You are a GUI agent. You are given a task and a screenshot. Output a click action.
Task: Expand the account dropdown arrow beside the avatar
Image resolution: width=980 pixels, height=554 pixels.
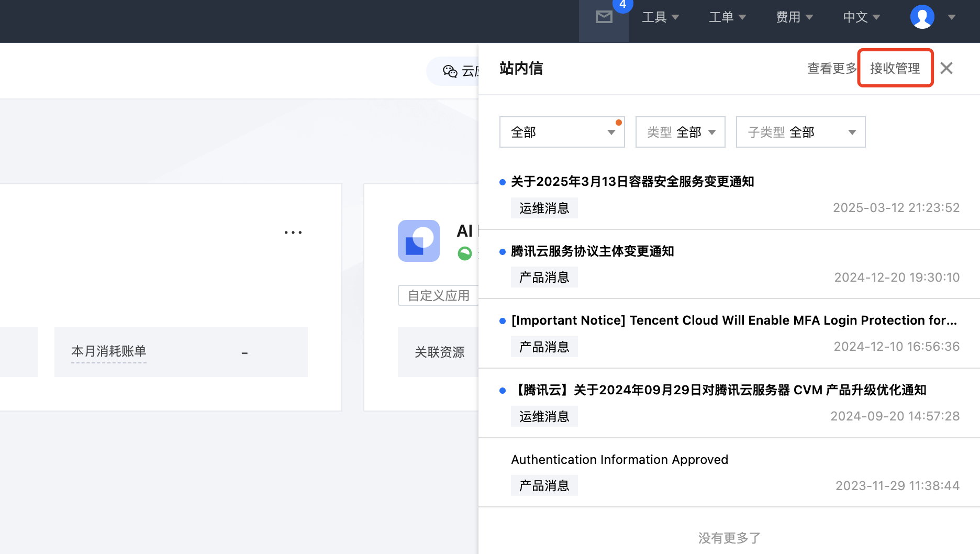click(x=952, y=17)
